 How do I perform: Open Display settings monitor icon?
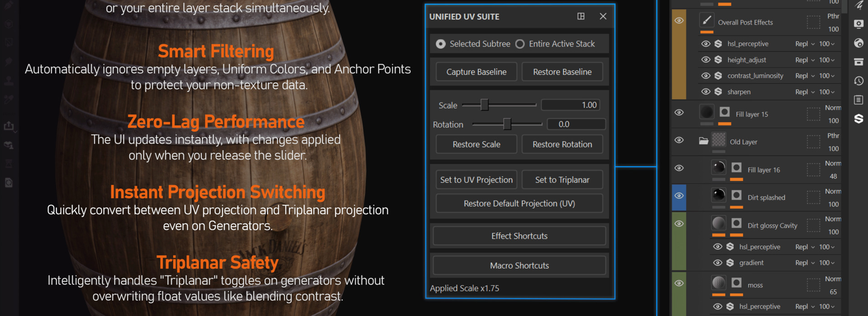pyautogui.click(x=859, y=24)
